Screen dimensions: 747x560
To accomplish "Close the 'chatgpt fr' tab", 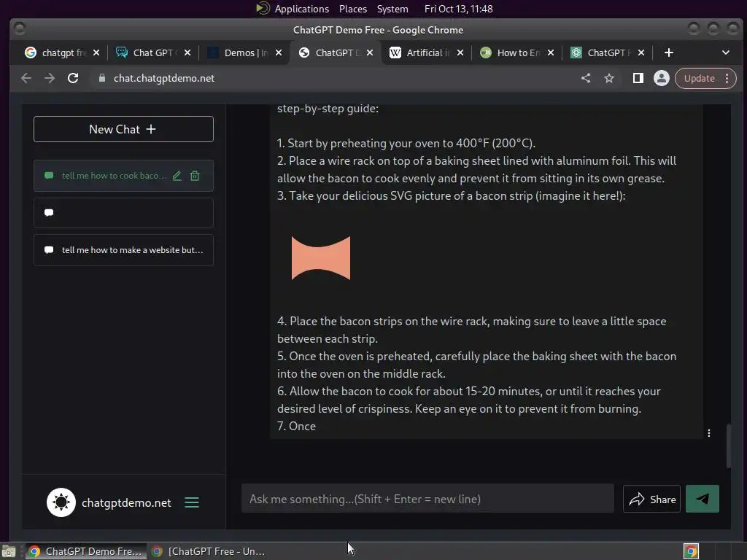I will pos(96,52).
